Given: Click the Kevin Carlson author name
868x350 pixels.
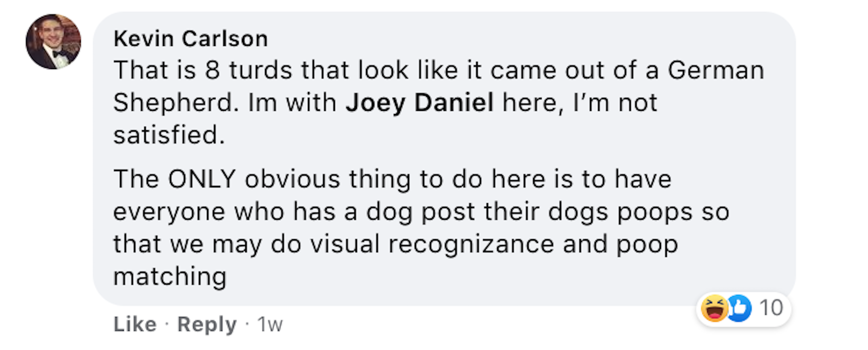Looking at the screenshot, I should click(190, 39).
